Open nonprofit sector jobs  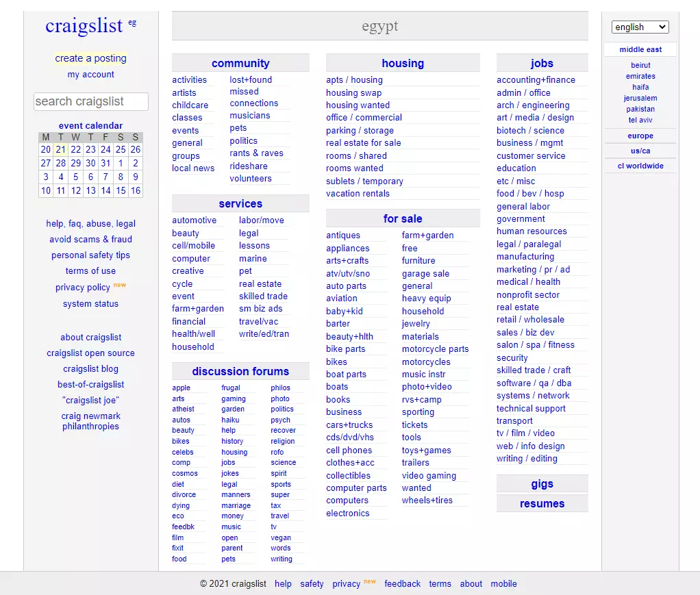pos(527,294)
